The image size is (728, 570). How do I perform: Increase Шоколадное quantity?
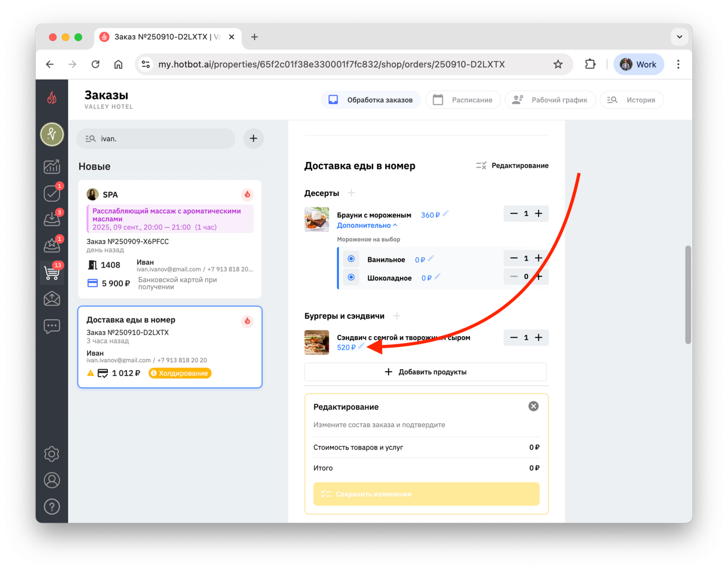coord(539,277)
